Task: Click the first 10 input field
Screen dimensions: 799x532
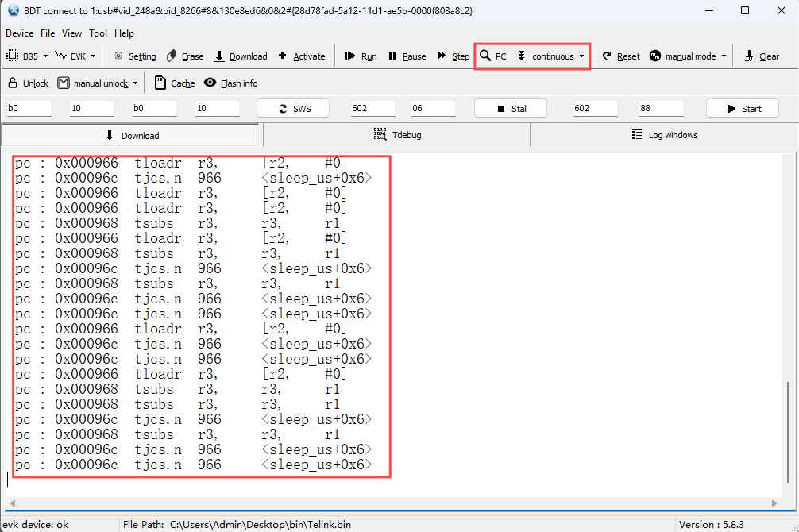Action: tap(91, 108)
